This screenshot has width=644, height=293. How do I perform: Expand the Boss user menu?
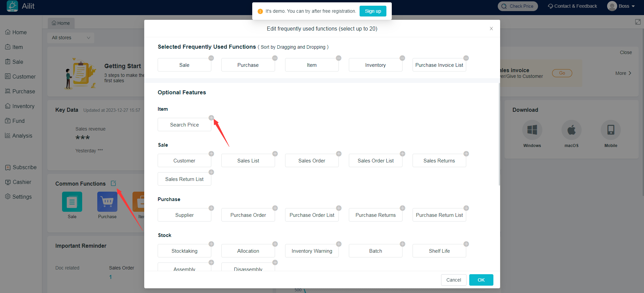coord(621,6)
